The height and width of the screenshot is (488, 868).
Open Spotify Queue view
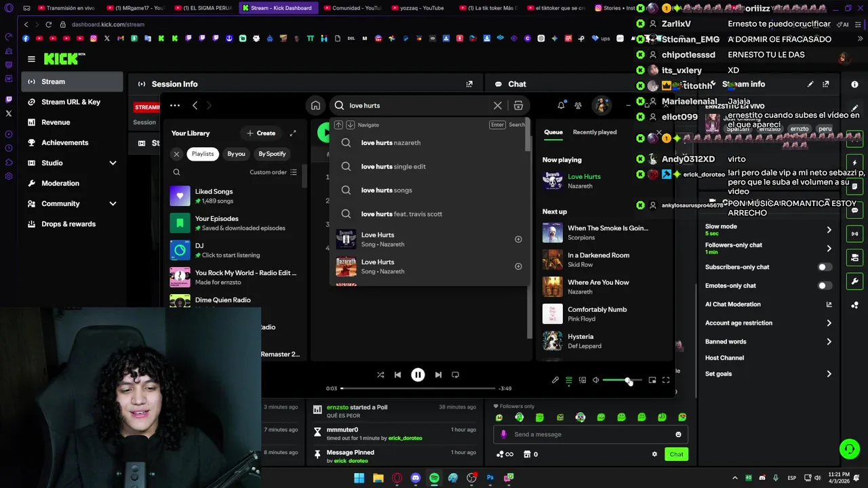pos(569,380)
